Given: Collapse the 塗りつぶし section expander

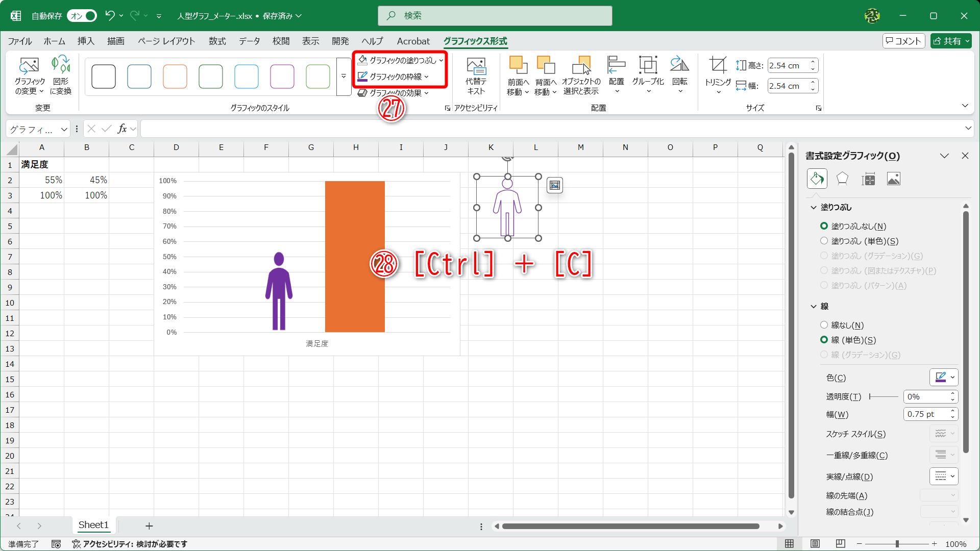Looking at the screenshot, I should click(x=814, y=207).
